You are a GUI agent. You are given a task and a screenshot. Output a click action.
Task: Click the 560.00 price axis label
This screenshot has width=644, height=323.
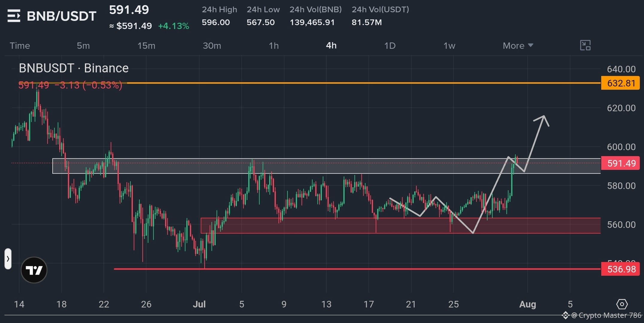tap(621, 225)
